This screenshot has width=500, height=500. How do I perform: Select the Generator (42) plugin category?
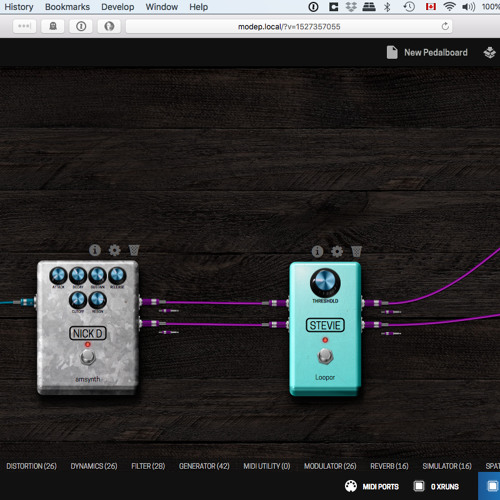pos(204,466)
